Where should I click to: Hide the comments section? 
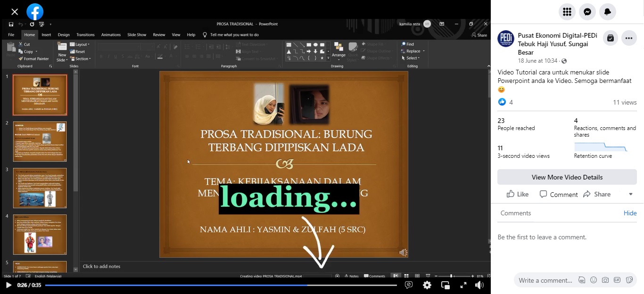click(630, 213)
